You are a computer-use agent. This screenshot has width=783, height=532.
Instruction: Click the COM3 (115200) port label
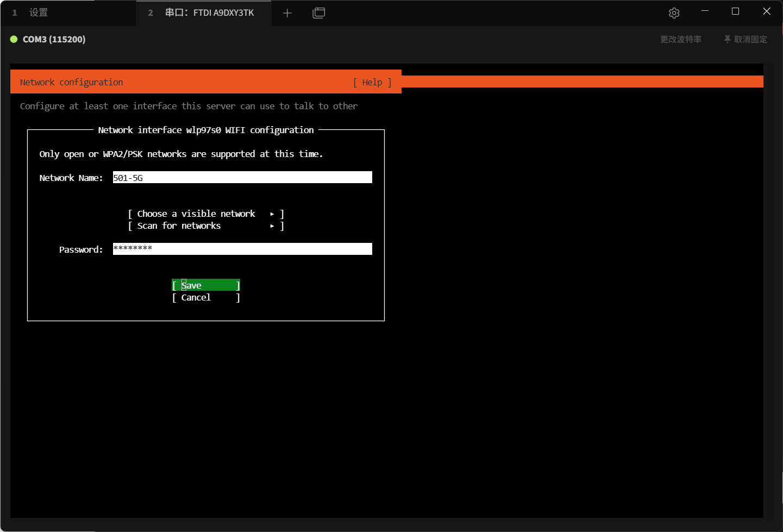[x=54, y=39]
